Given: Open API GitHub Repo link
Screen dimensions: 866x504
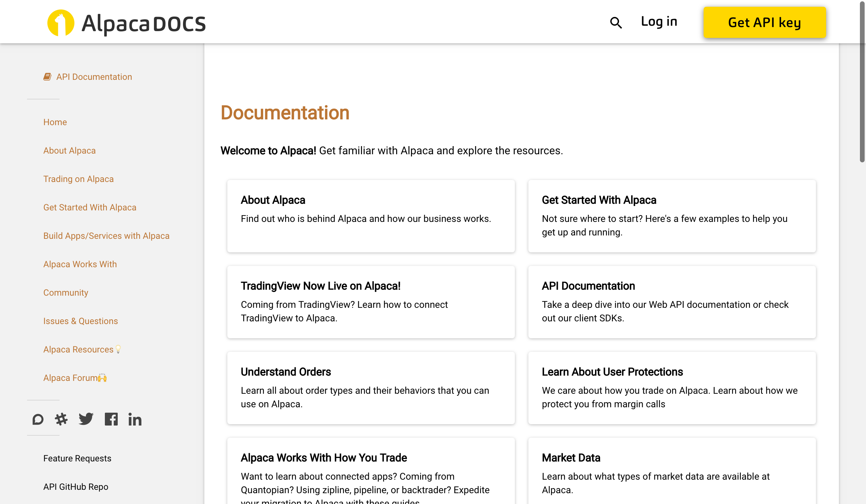Looking at the screenshot, I should (75, 487).
